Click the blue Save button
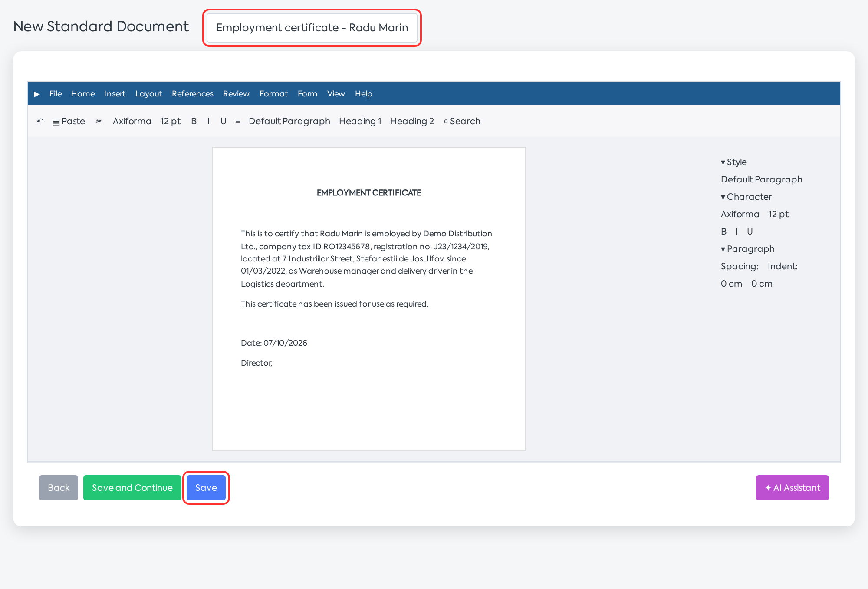Viewport: 868px width, 589px height. (x=206, y=488)
